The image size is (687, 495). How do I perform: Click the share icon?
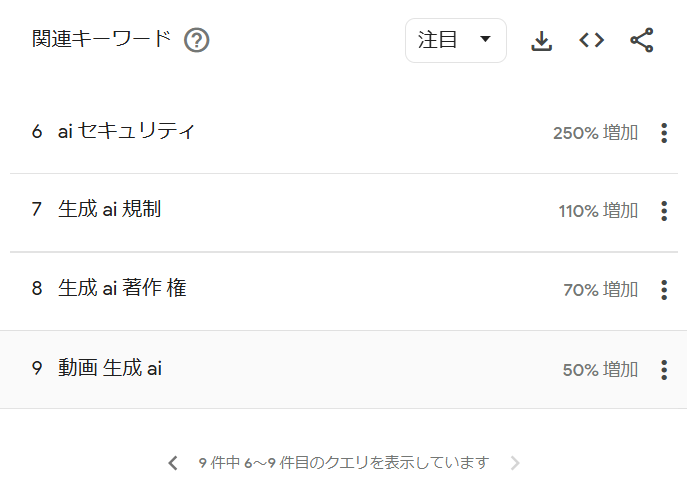tap(642, 40)
